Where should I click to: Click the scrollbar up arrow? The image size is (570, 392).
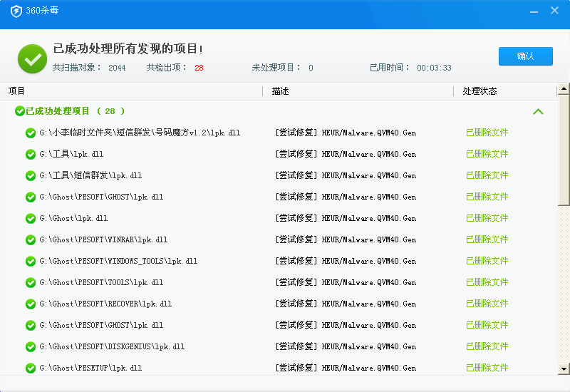(x=564, y=88)
